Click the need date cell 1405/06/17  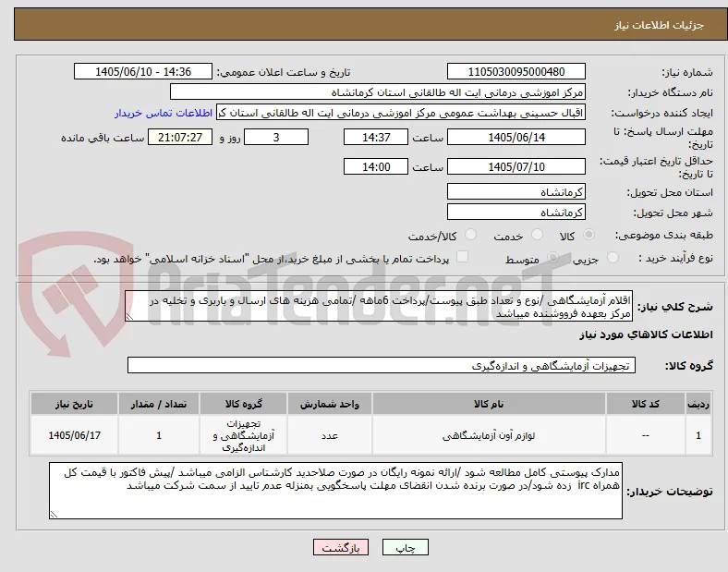(x=74, y=435)
